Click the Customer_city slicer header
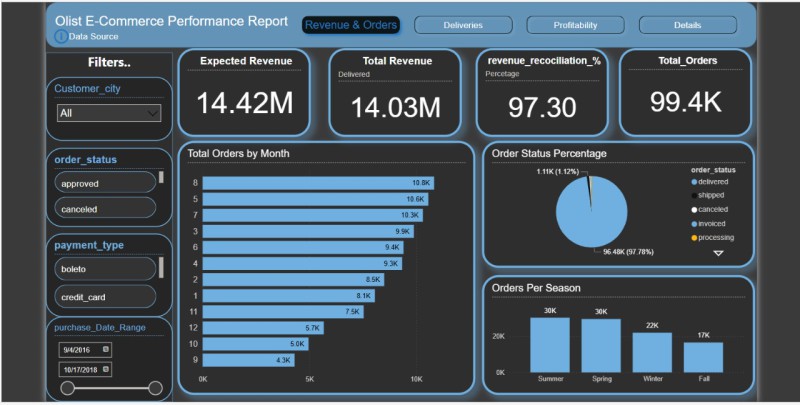This screenshot has width=800, height=405. tap(87, 89)
